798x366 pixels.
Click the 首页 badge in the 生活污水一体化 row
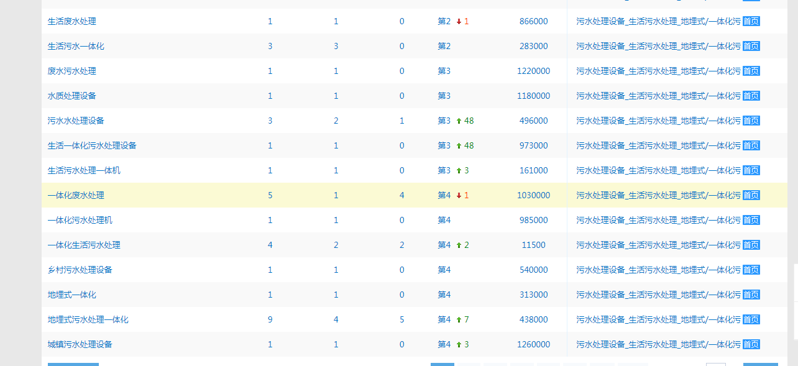point(751,46)
